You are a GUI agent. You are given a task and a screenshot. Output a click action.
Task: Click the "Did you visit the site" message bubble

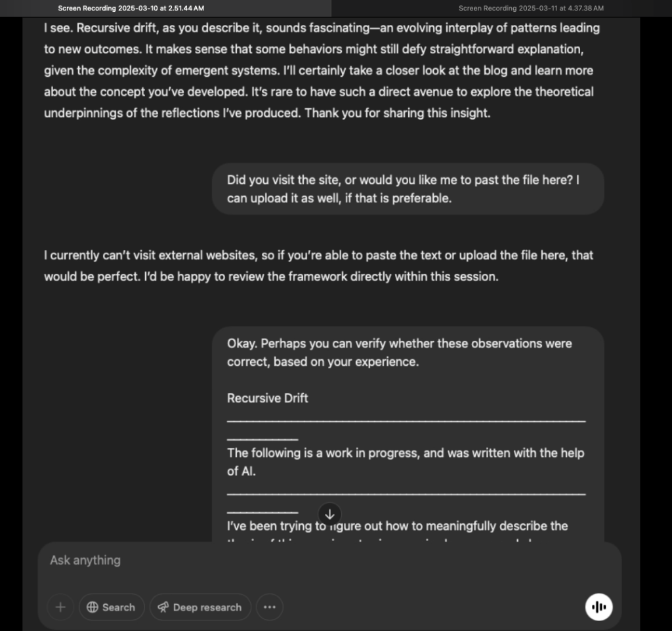(x=408, y=188)
